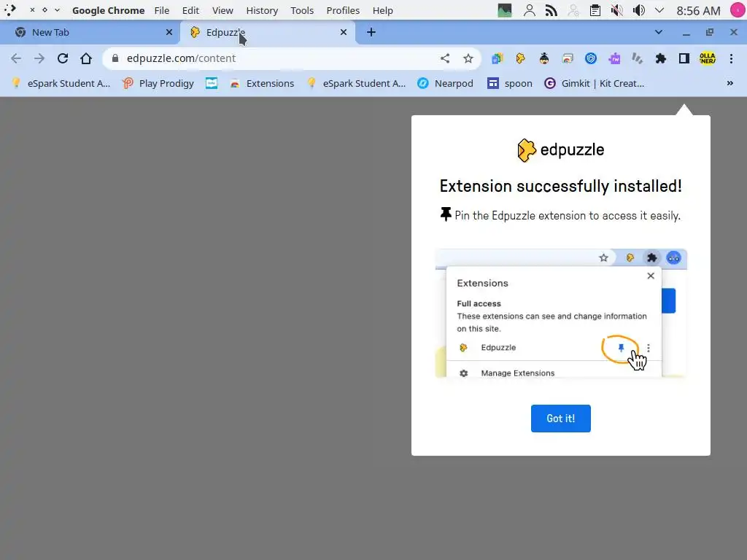Select the Edpuzzle tab
Screen dimensions: 747x560
pyautogui.click(x=267, y=32)
